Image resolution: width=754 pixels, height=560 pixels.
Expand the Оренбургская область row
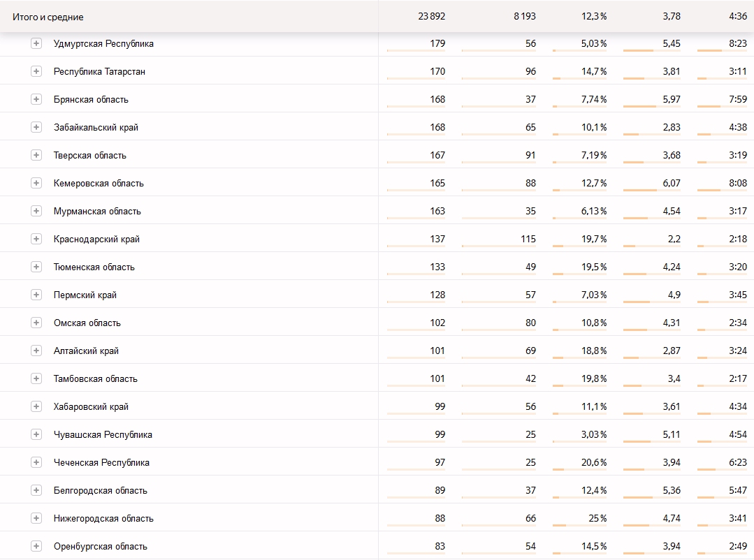point(36,546)
